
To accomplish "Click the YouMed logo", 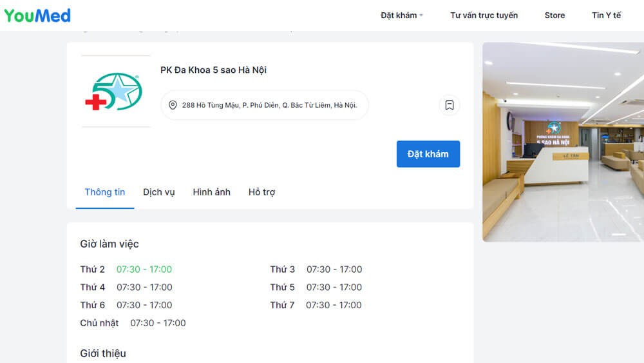I will 37,15.
